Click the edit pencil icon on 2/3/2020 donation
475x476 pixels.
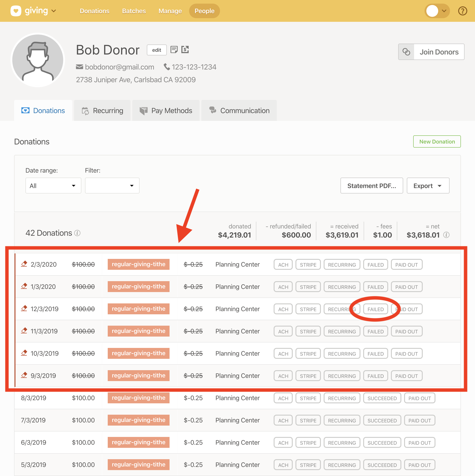(24, 264)
